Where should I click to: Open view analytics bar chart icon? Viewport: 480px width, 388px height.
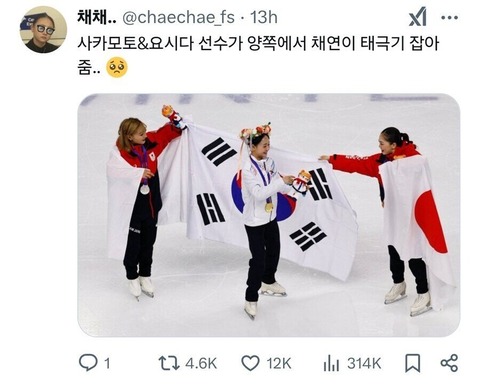331,363
